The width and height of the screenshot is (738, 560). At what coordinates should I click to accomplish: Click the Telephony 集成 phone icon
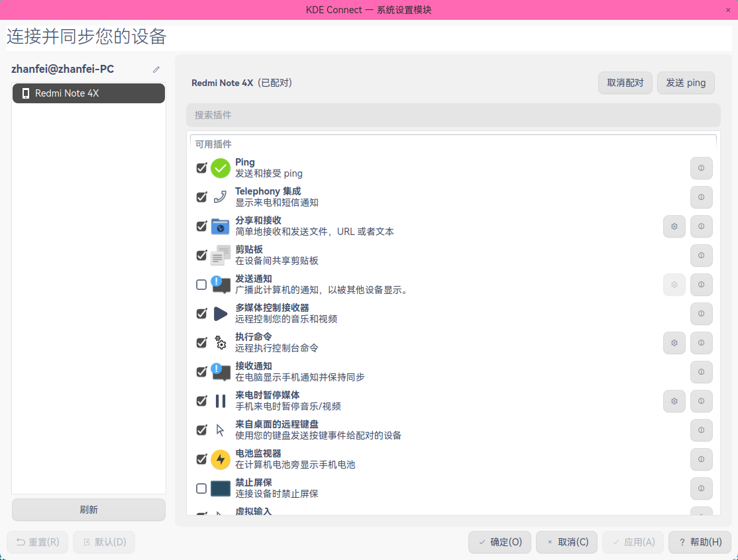tap(220, 197)
